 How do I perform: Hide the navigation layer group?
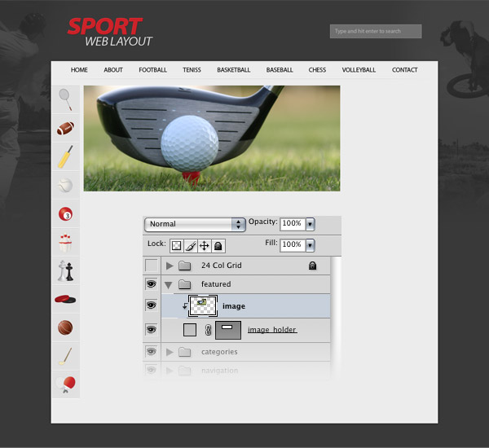(152, 371)
